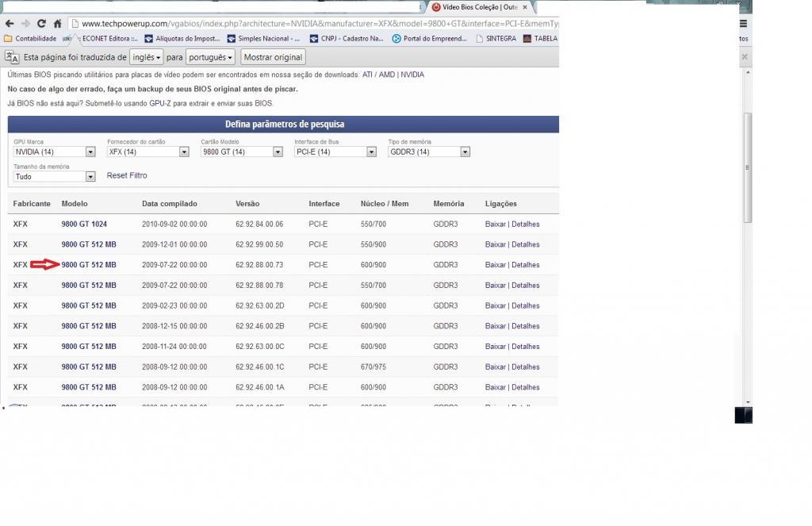812x526 pixels.
Task: Open Simples Nacional bookmark
Action: [263, 38]
